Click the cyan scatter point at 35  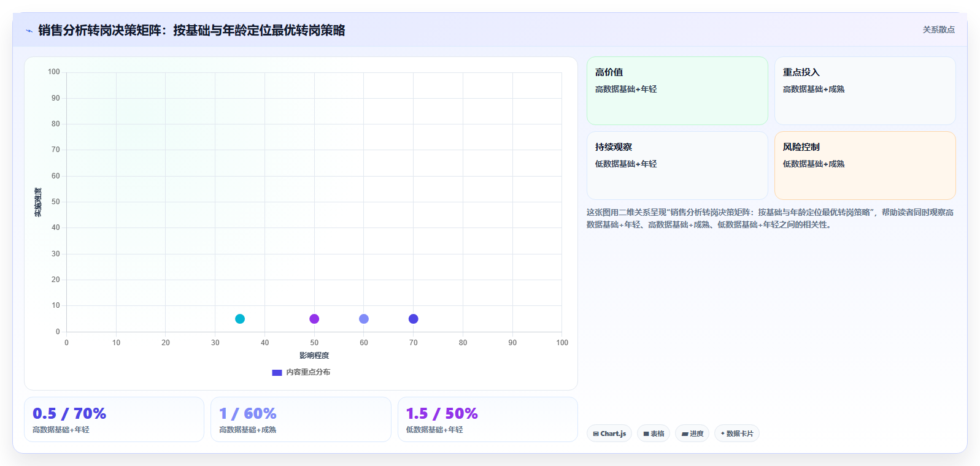coord(240,319)
